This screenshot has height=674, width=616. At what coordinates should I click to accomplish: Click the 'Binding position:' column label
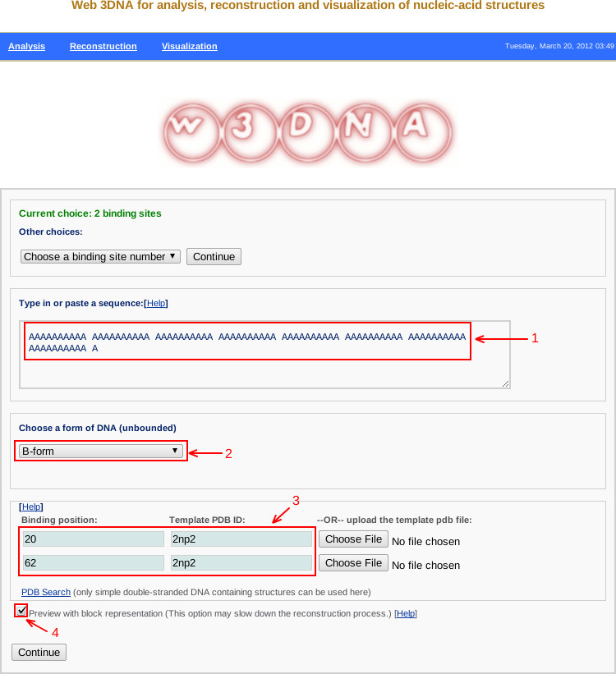59,520
